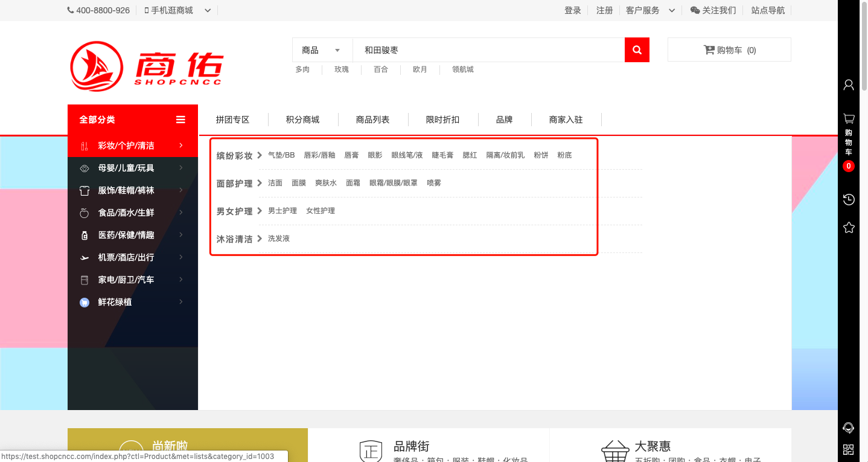Expand the 客户服务 dropdown
The image size is (868, 462).
pos(672,10)
